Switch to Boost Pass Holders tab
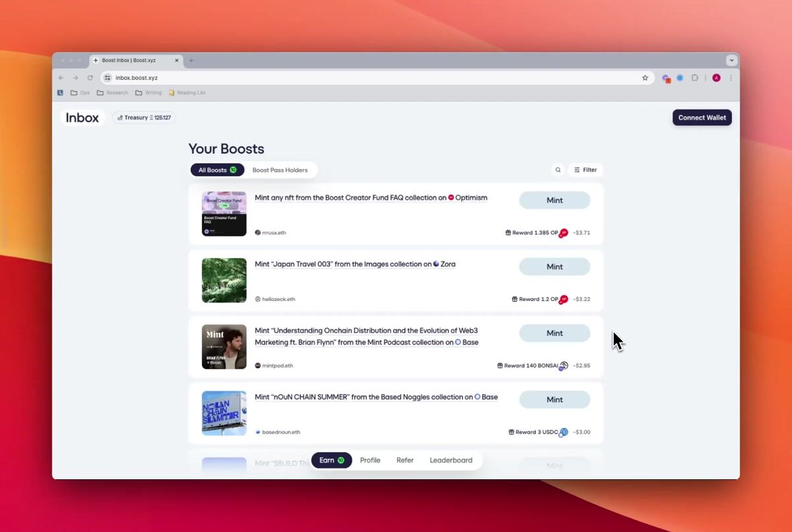This screenshot has width=792, height=532. tap(280, 170)
